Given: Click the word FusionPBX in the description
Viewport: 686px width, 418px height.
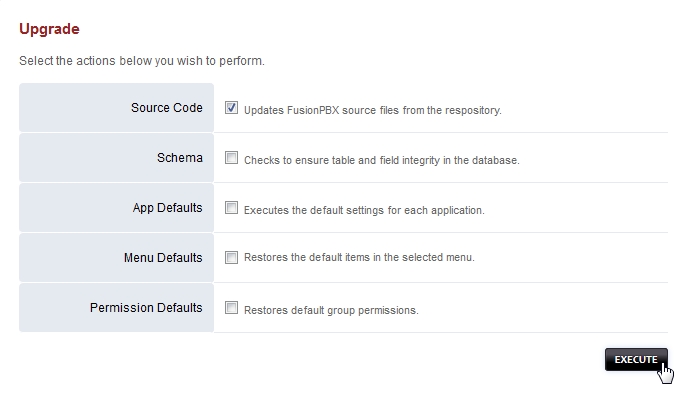Looking at the screenshot, I should click(x=310, y=110).
